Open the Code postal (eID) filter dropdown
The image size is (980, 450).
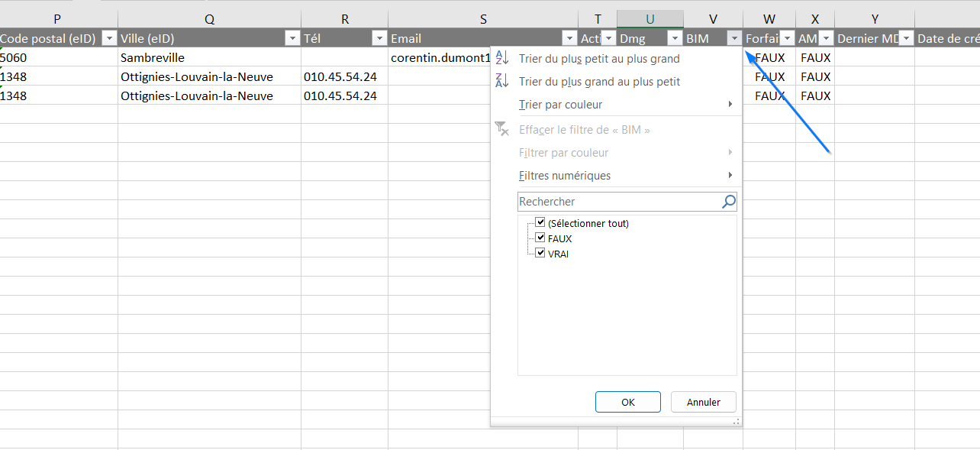(x=109, y=38)
